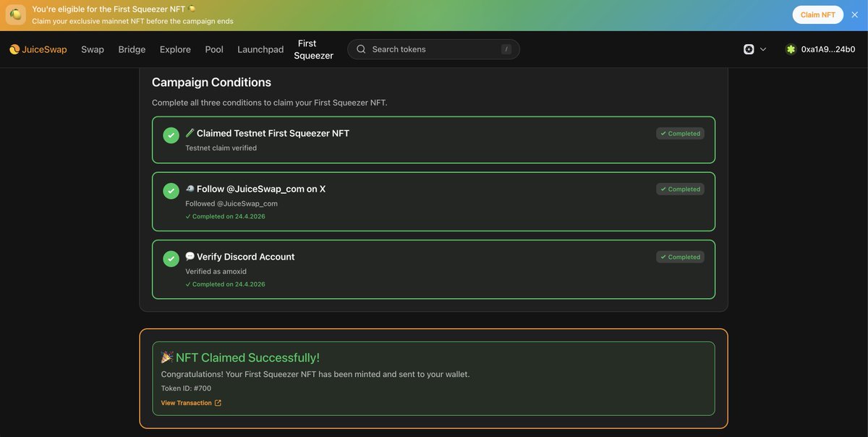Click the external link icon beside View Transaction
Screen dimensions: 868x437
click(218, 403)
